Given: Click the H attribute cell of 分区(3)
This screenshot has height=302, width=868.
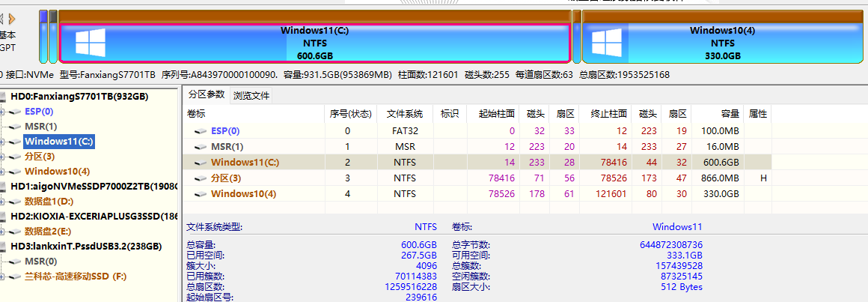Looking at the screenshot, I should click(x=763, y=178).
